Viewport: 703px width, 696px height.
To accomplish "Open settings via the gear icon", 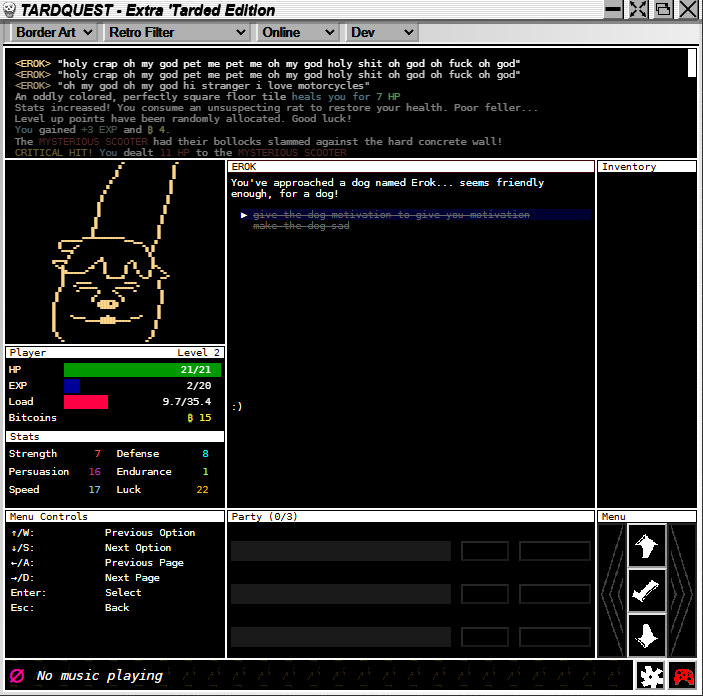I will coord(652,677).
